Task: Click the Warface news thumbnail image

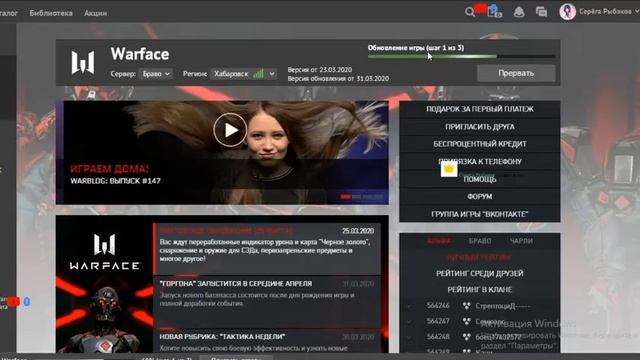Action: point(104,284)
